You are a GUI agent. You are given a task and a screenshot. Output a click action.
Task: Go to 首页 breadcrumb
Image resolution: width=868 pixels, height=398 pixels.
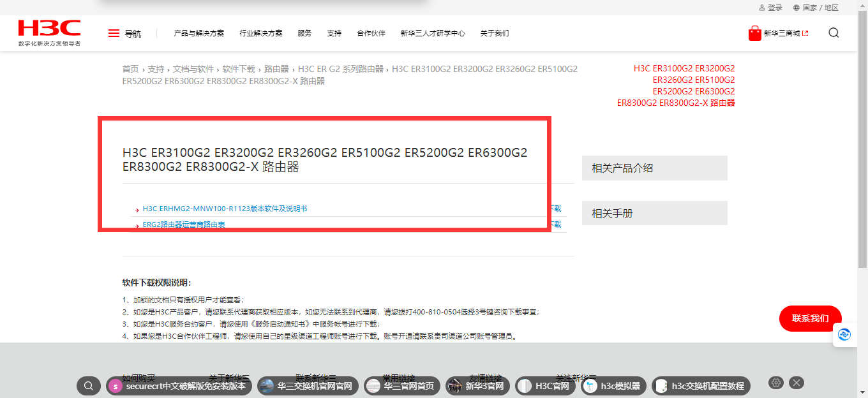click(130, 69)
